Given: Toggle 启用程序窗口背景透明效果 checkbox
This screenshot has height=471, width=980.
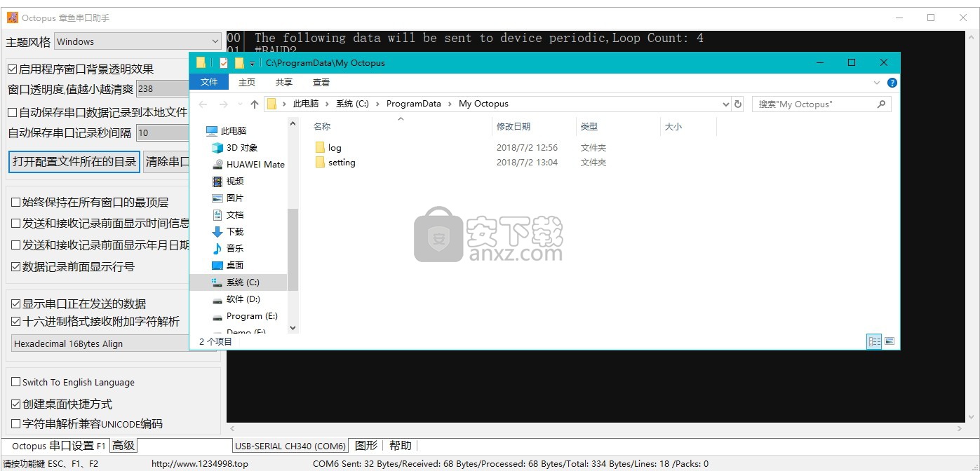Looking at the screenshot, I should tap(12, 69).
